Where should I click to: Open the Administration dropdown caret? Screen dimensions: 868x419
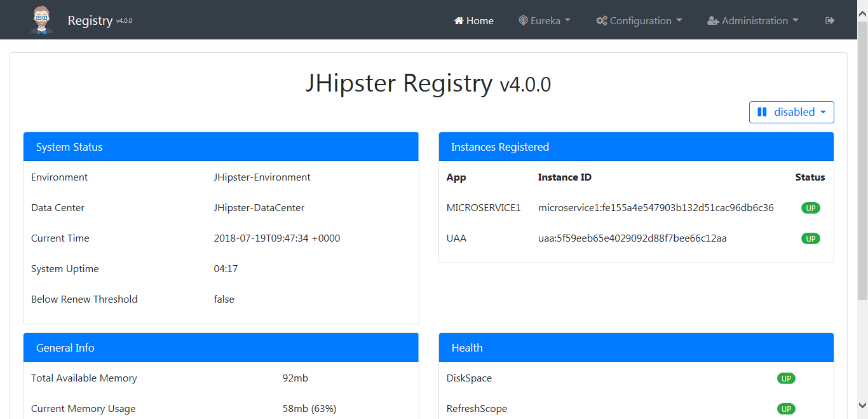point(795,20)
